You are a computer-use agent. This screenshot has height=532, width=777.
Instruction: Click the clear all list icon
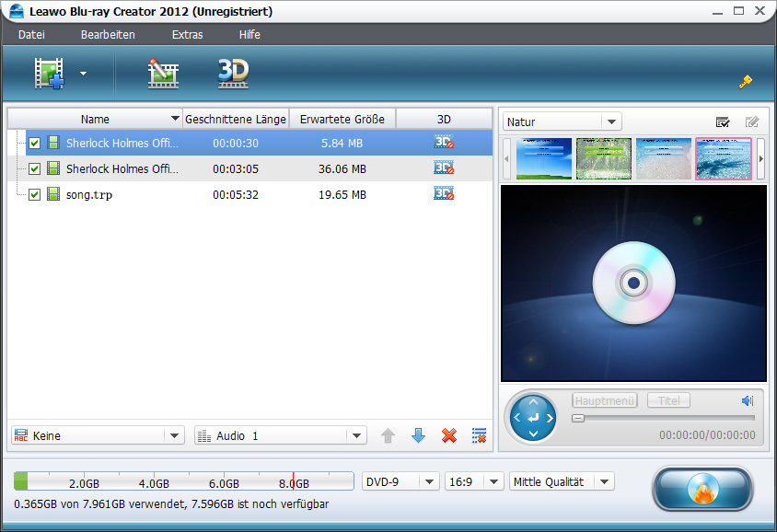[x=479, y=435]
